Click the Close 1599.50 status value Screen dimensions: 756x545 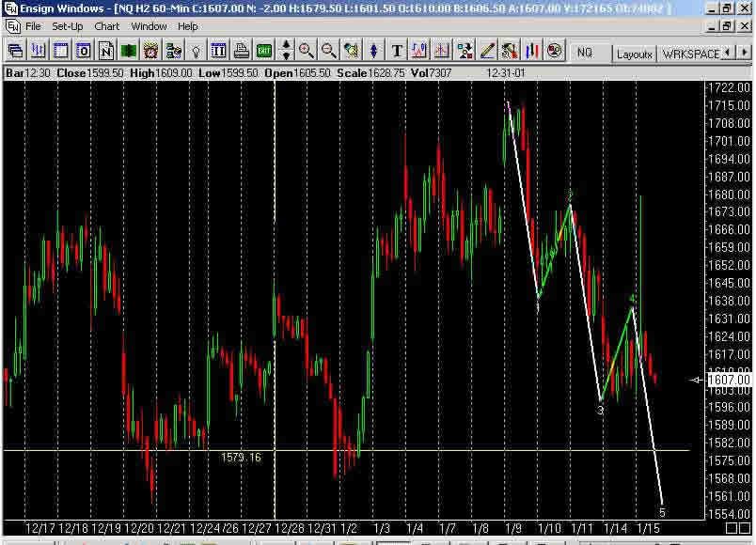(x=89, y=73)
